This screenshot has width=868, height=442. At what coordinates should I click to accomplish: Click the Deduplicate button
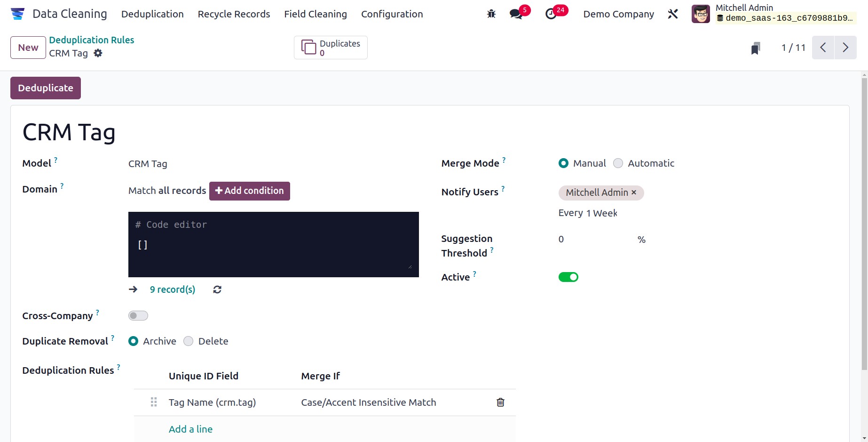click(45, 88)
